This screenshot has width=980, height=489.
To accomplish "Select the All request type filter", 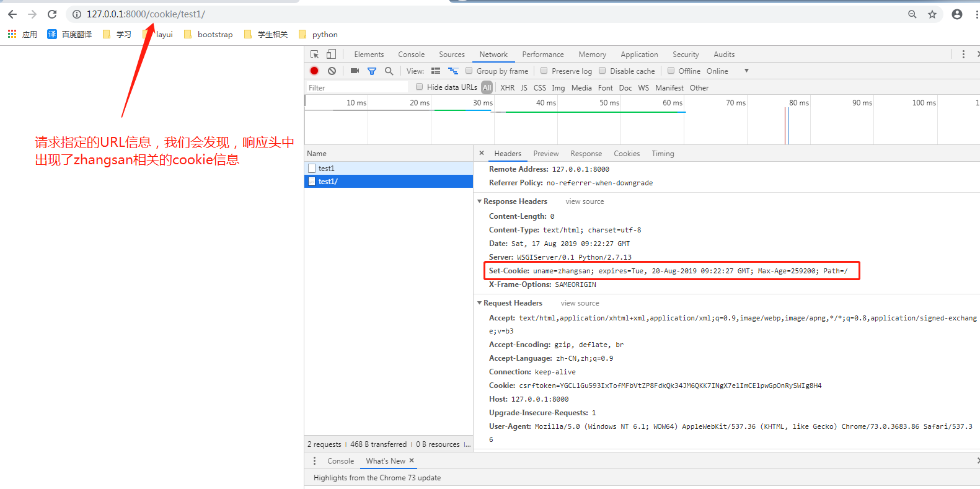I will coord(487,87).
